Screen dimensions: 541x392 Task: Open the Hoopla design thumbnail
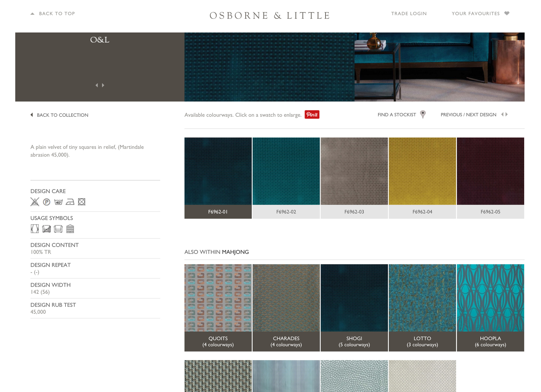tap(490, 298)
